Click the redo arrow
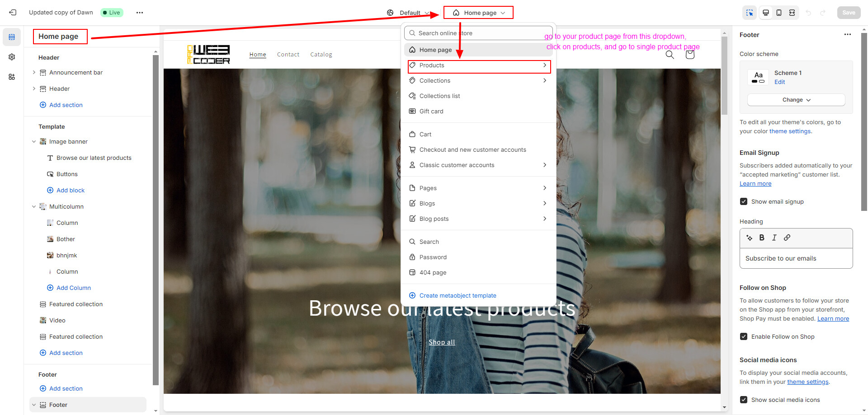This screenshot has width=868, height=415. click(x=823, y=13)
